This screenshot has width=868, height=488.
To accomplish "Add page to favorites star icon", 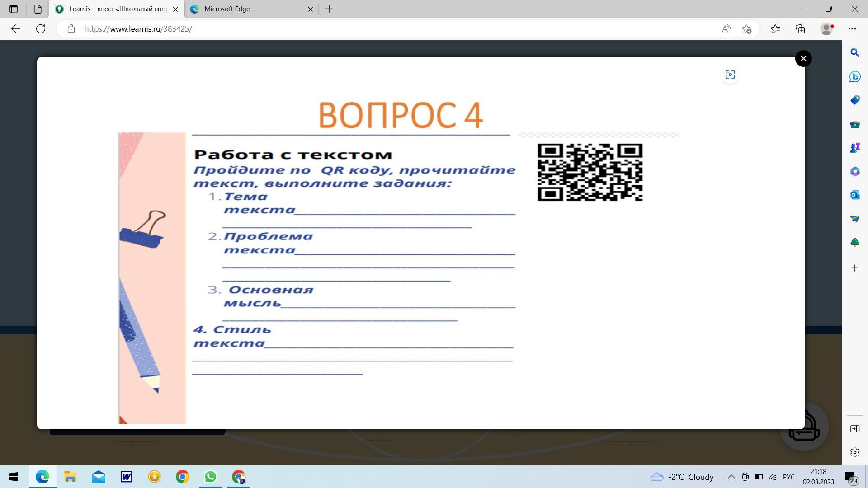I will (x=746, y=29).
